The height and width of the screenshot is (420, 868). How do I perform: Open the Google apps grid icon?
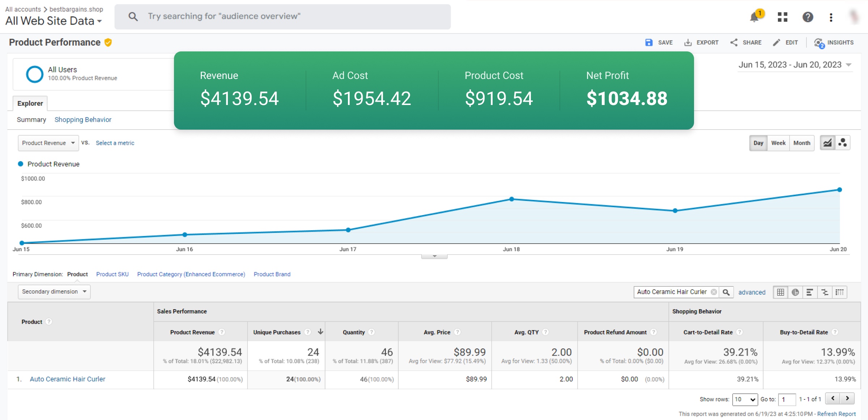[x=782, y=17]
